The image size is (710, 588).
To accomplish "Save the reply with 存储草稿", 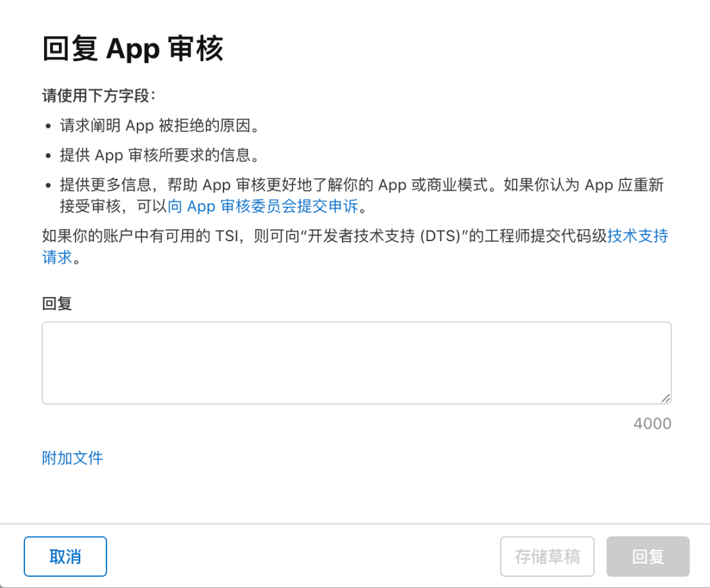I will [x=547, y=556].
